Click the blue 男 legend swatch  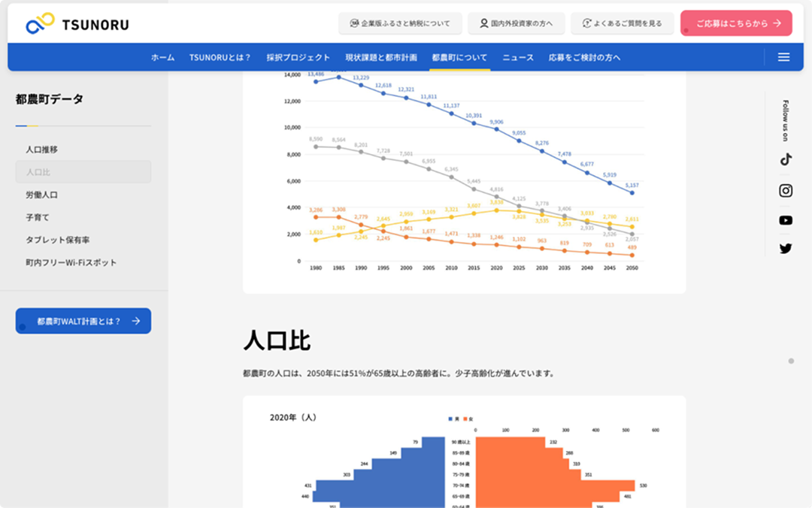point(450,419)
